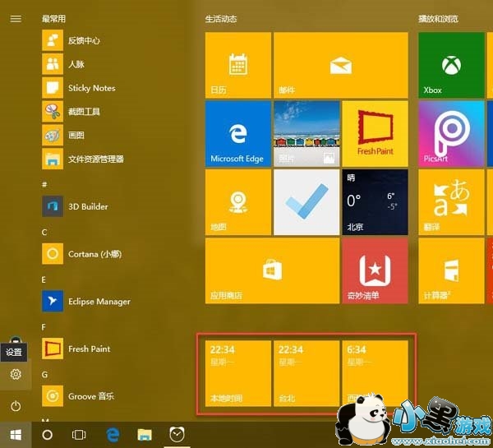This screenshot has height=448, width=493.
Task: Click the F letter header
Action: pos(44,327)
